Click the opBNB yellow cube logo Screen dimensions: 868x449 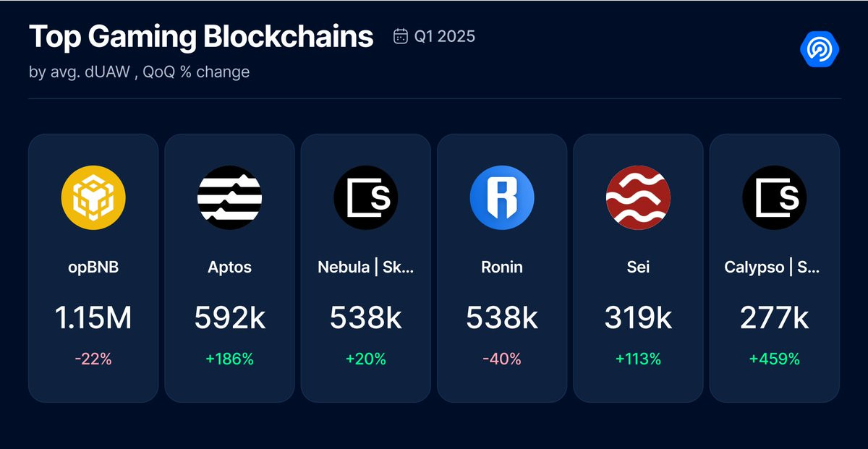pos(93,197)
